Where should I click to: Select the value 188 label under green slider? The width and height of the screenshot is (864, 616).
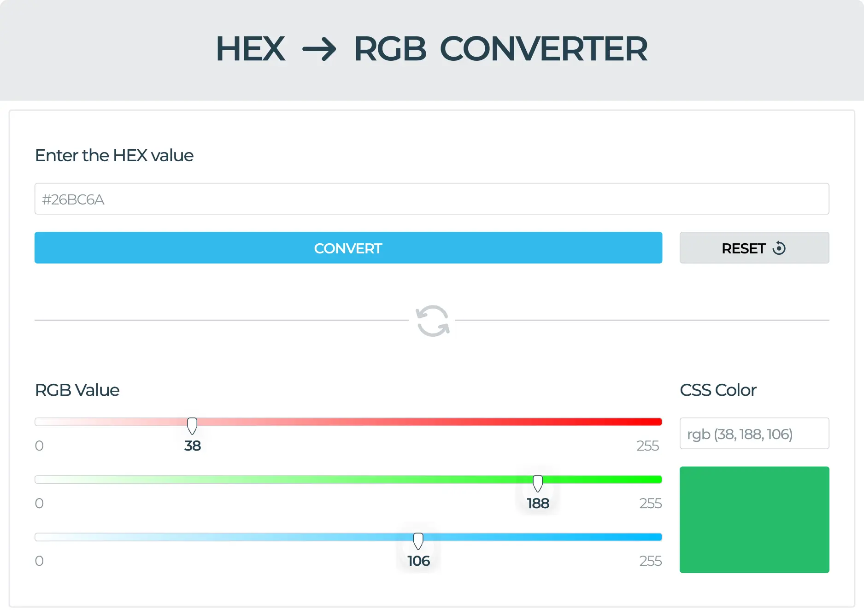point(538,504)
